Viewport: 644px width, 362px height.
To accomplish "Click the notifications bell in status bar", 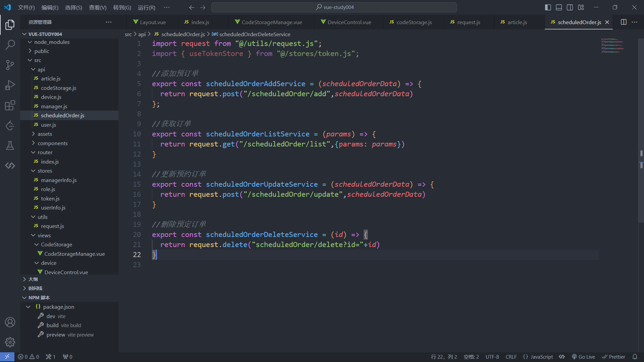I will [x=635, y=357].
